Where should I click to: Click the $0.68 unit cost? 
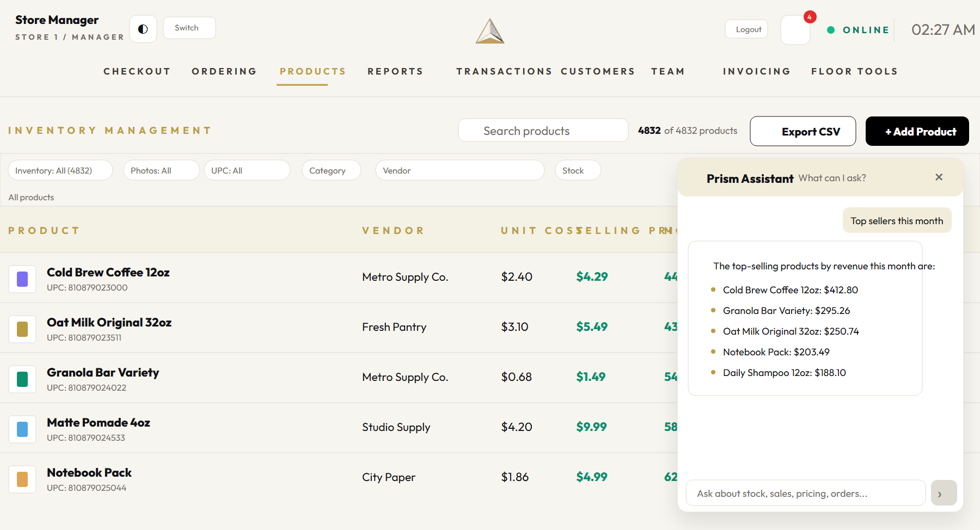516,377
